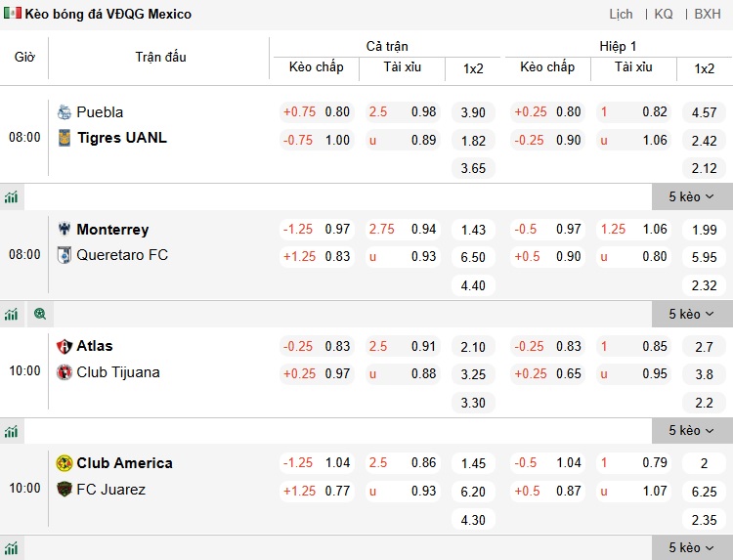Open stats chart for Puebla vs Tigres

tap(11, 197)
